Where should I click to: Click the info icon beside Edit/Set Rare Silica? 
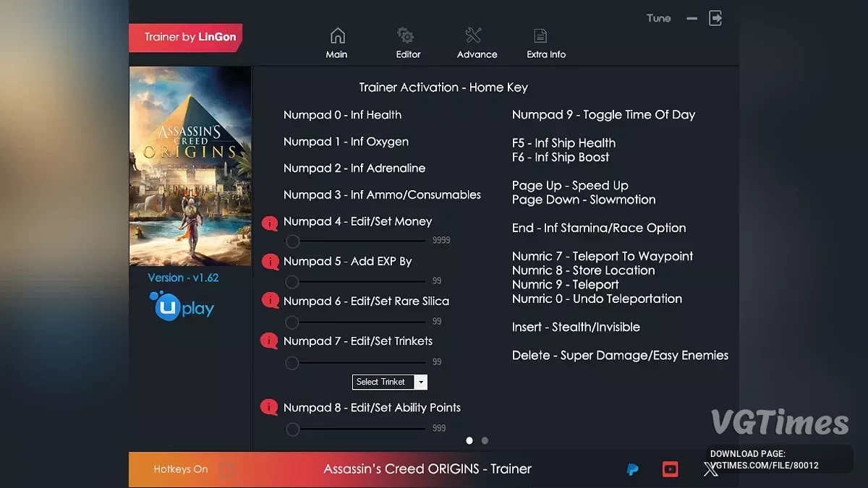(270, 301)
